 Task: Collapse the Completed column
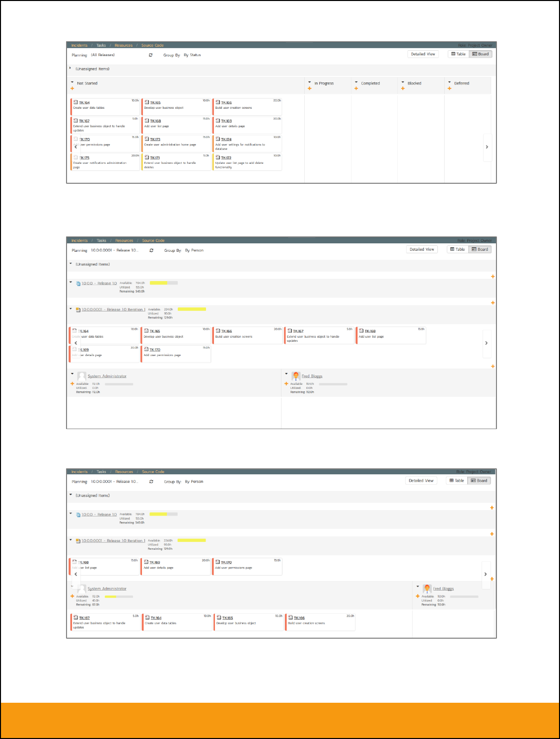coord(356,82)
